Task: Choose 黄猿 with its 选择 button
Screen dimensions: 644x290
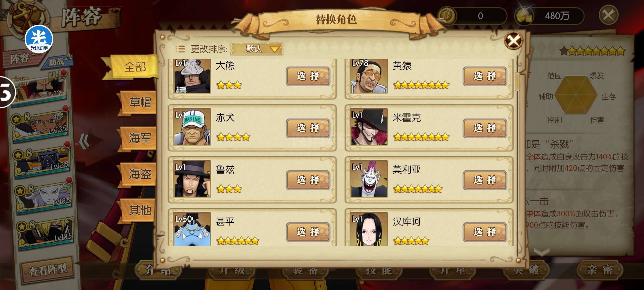Action: coord(485,76)
